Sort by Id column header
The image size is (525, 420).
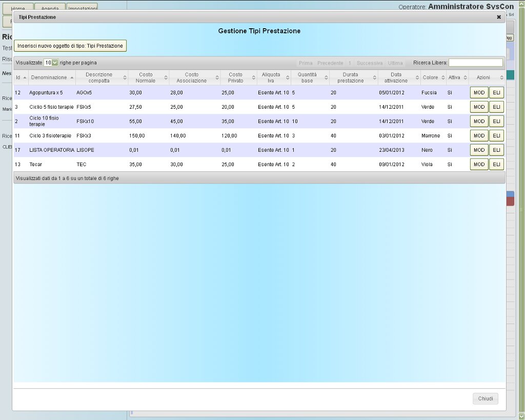click(21, 77)
